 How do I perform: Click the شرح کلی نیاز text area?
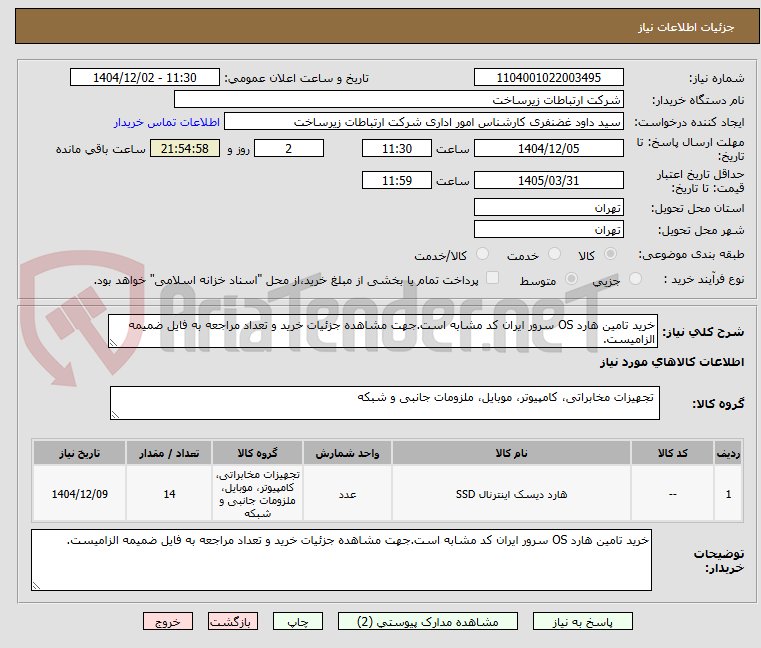coord(382,331)
